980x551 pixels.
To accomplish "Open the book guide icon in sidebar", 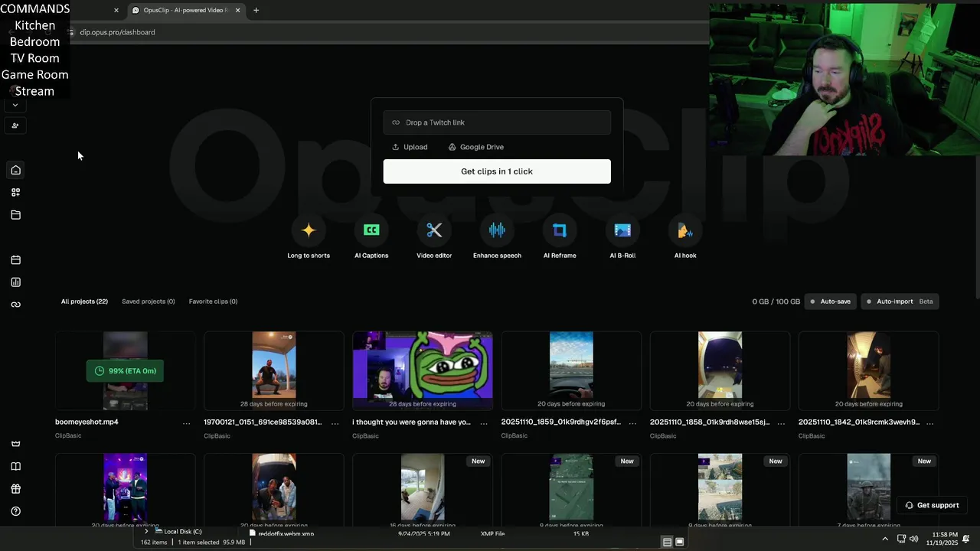I will pos(15,466).
